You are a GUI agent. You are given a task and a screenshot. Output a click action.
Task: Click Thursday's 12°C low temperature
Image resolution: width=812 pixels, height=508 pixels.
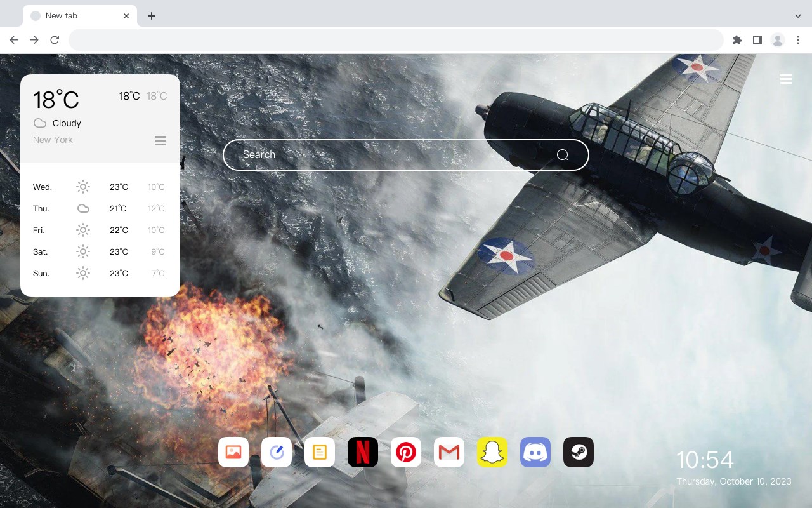click(157, 208)
